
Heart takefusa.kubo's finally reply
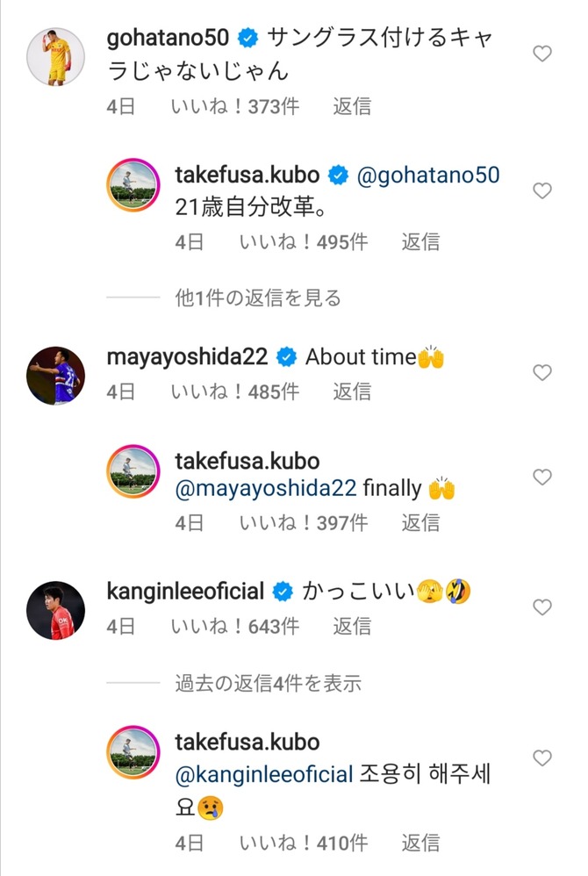pyautogui.click(x=542, y=477)
